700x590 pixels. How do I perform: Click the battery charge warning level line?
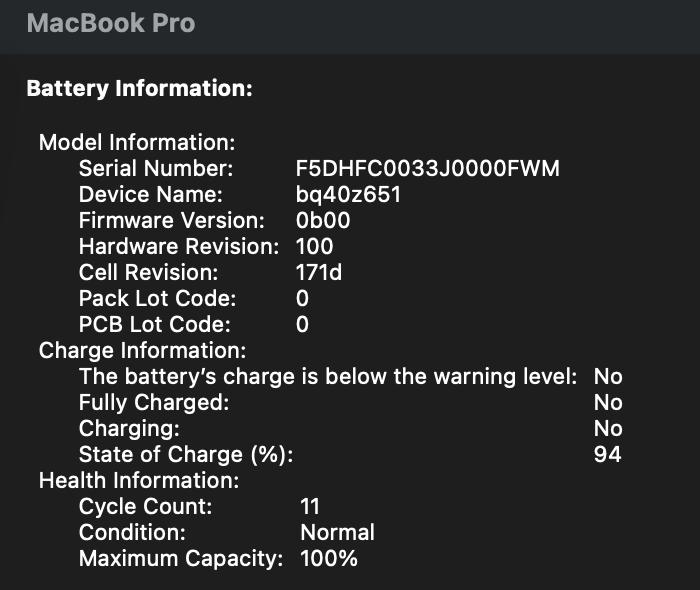[328, 376]
